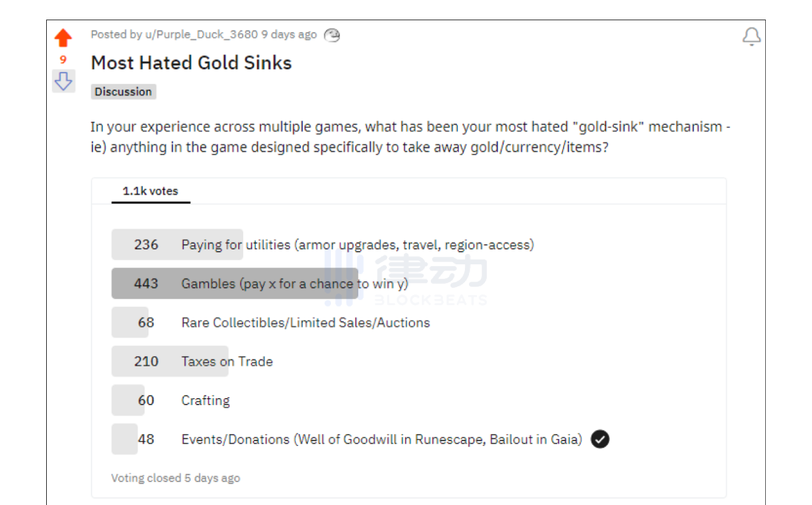The height and width of the screenshot is (505, 812).
Task: Click the 443 vote count bar
Action: pos(235,283)
